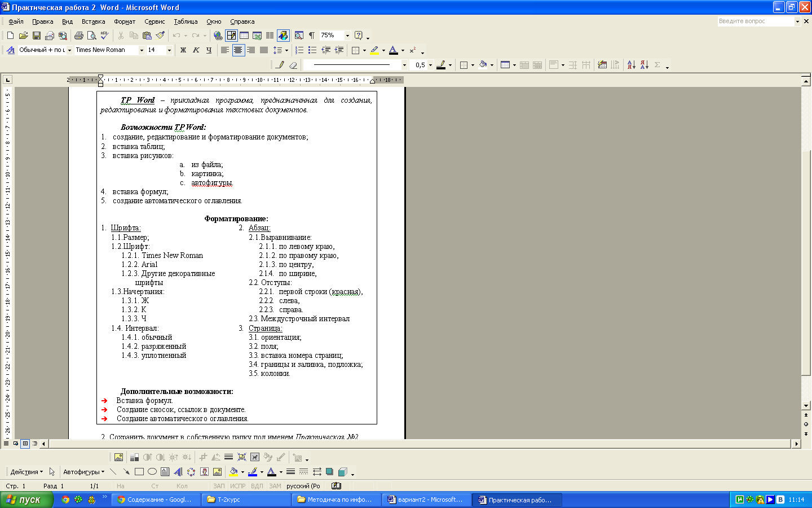The height and width of the screenshot is (508, 812).
Task: Toggle Underline (Ч) formatting
Action: (209, 50)
